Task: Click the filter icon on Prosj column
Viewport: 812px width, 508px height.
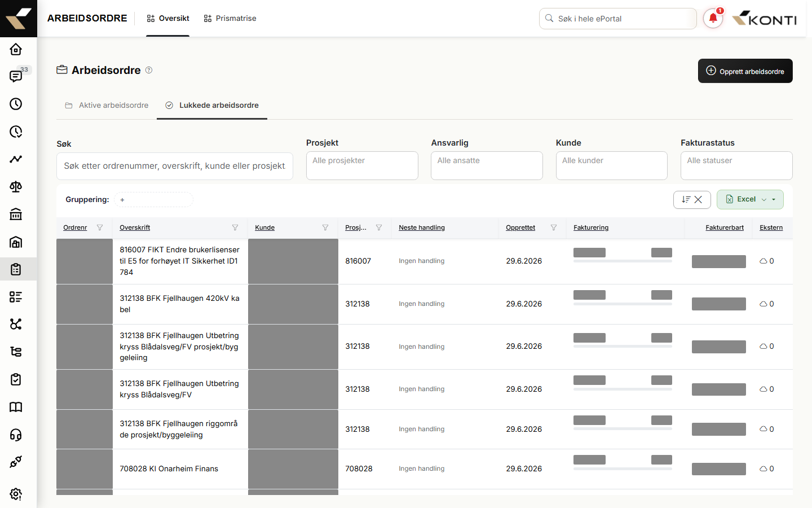Action: point(379,227)
